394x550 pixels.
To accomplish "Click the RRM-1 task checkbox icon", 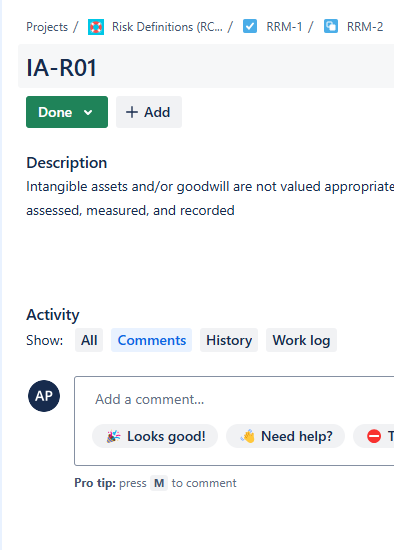I will 250,27.
